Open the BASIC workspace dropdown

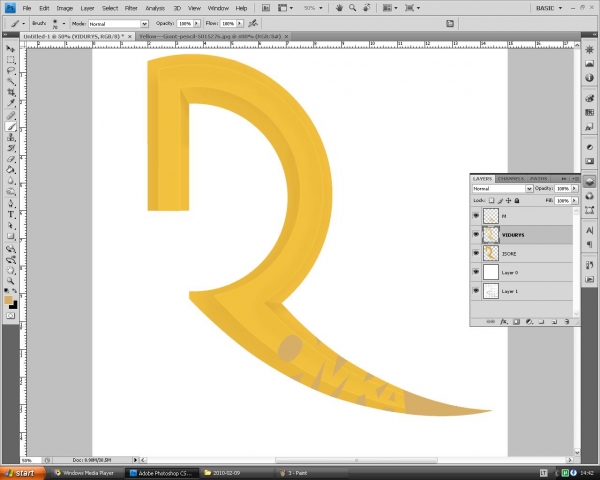[549, 8]
